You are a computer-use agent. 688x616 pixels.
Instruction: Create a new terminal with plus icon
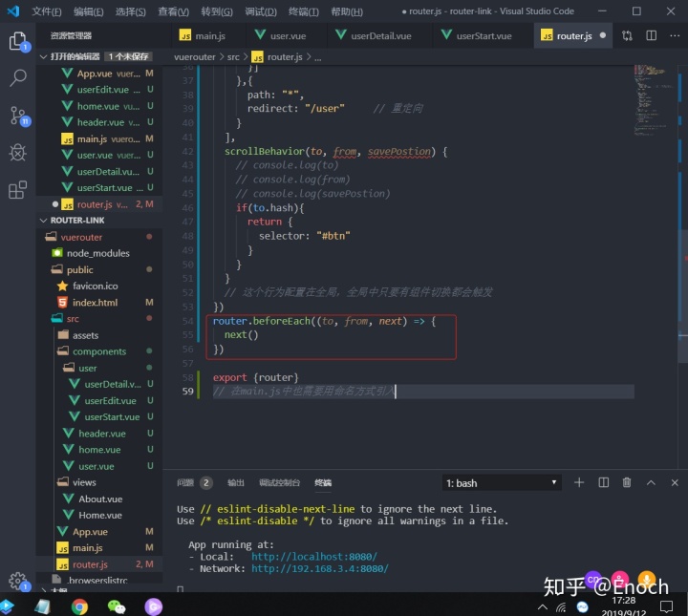(x=579, y=482)
